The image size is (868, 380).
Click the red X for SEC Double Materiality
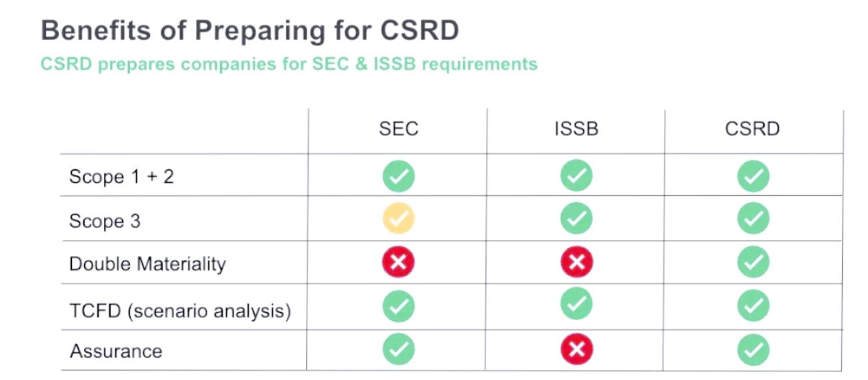coord(399,263)
